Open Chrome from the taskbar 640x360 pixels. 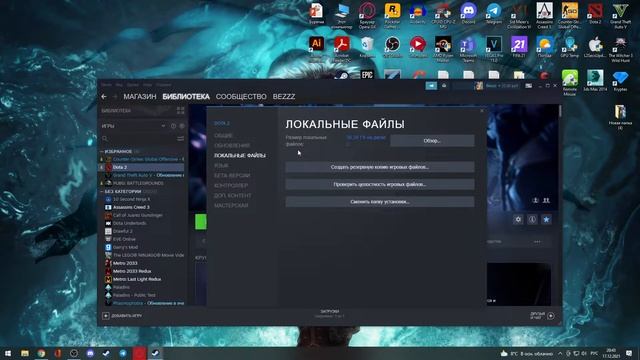point(41,353)
